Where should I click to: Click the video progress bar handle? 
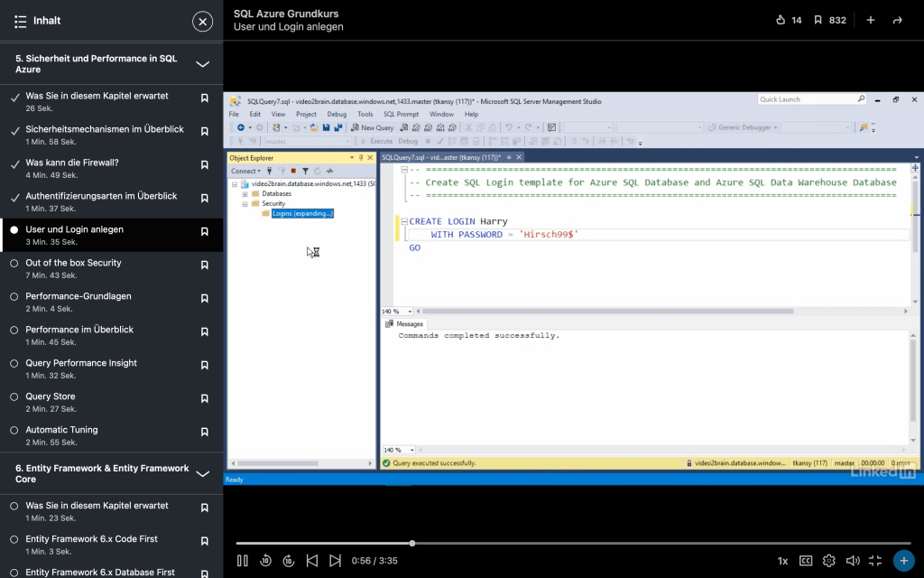pyautogui.click(x=412, y=543)
